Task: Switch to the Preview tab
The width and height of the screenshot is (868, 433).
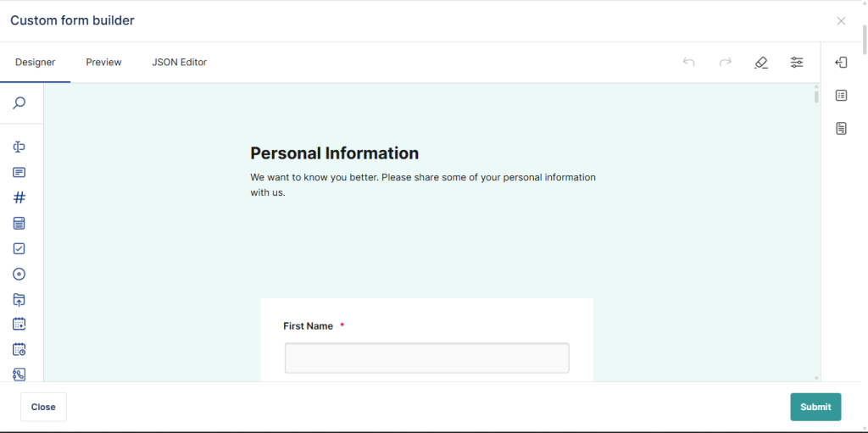Action: click(103, 62)
